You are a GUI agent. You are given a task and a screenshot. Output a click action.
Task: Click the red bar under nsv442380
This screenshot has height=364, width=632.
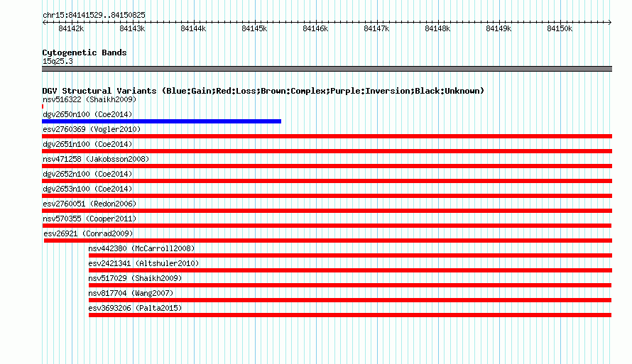click(x=350, y=255)
